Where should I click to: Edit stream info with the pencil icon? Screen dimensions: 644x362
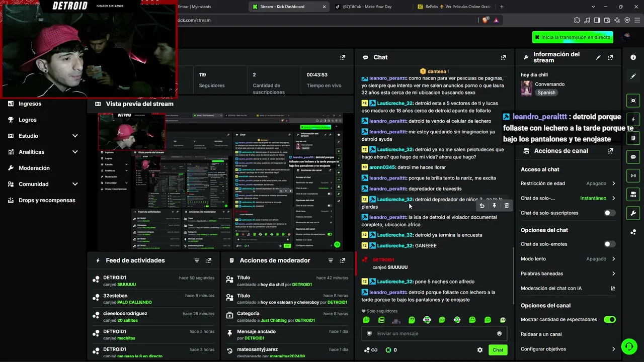[598, 57]
